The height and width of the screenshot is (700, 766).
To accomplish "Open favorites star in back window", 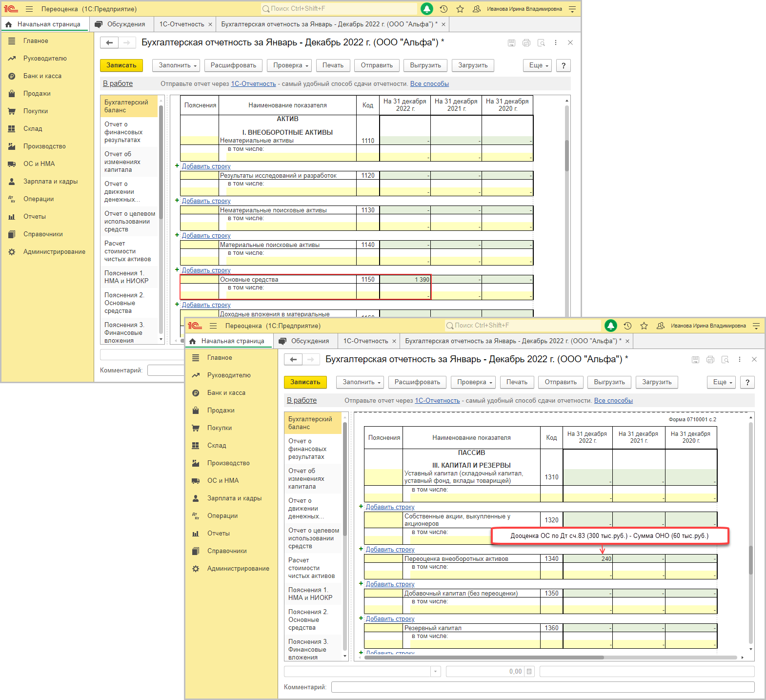I will tap(460, 9).
